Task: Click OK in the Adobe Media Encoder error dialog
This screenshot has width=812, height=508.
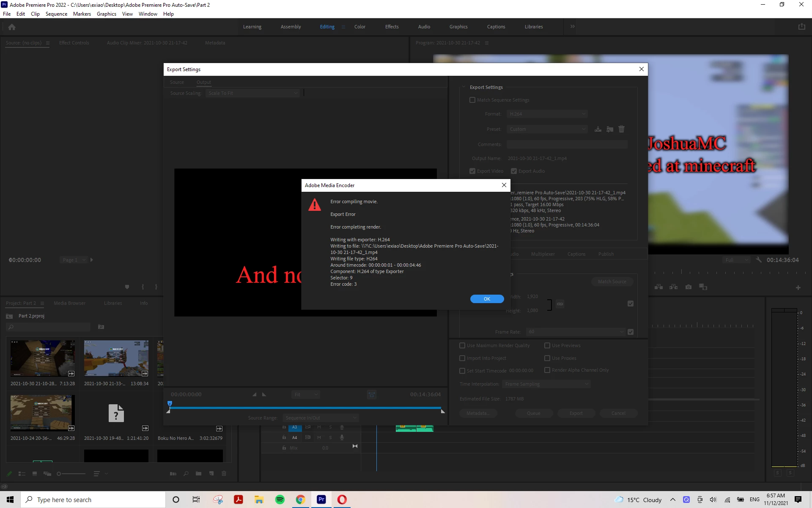Action: pyautogui.click(x=487, y=299)
